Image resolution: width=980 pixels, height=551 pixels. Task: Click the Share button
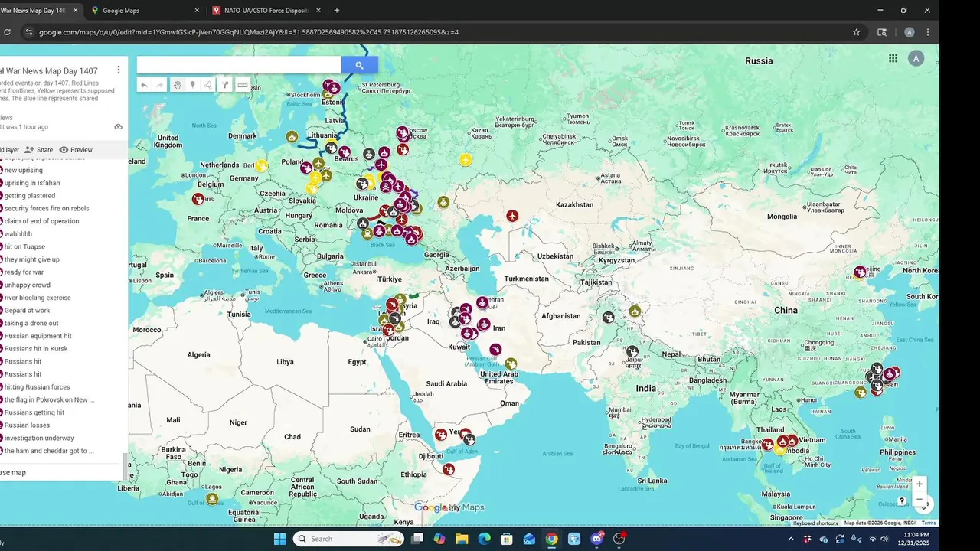(x=38, y=150)
